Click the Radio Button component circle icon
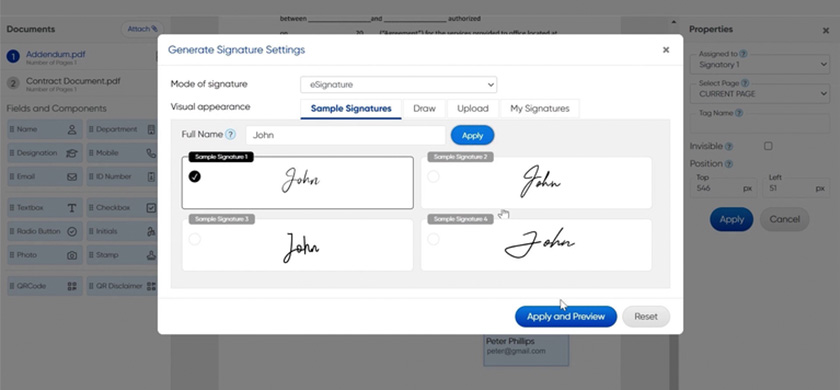Image resolution: width=840 pixels, height=390 pixels. tap(72, 231)
